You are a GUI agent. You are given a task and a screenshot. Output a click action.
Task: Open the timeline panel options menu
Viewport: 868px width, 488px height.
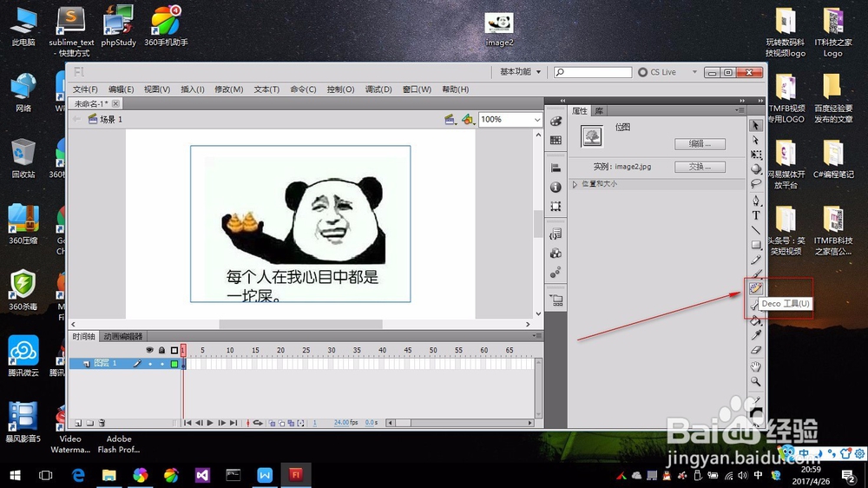tap(536, 336)
